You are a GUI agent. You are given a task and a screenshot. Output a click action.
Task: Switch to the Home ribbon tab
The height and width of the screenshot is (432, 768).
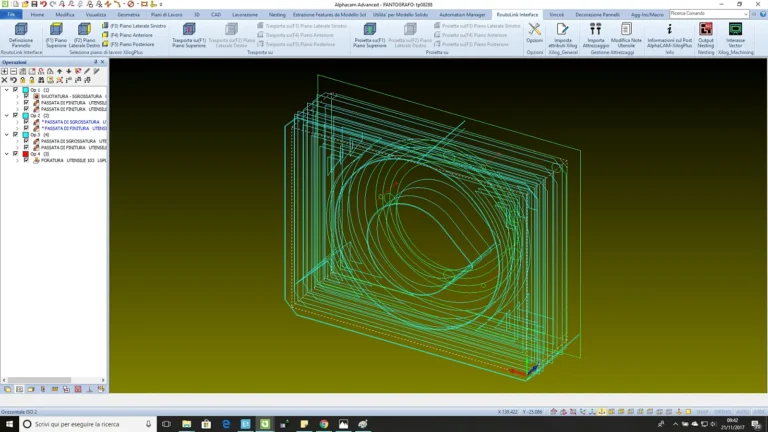pos(37,15)
